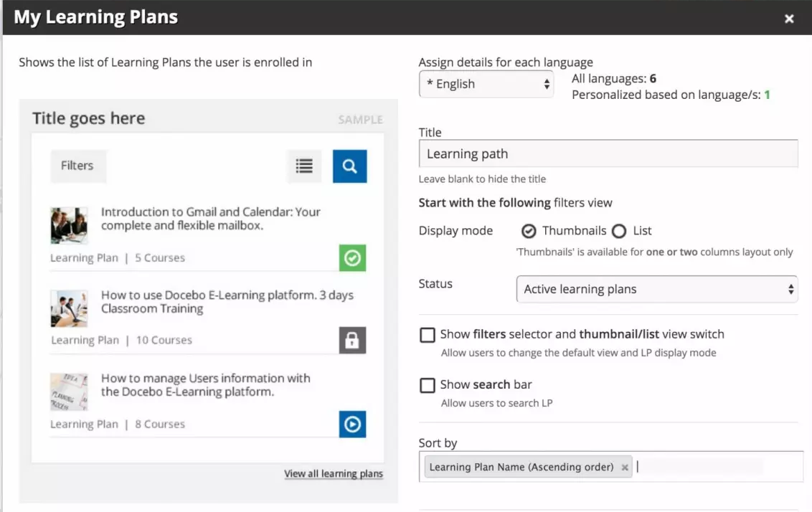Image resolution: width=812 pixels, height=512 pixels.
Task: Select the List display mode
Action: point(618,231)
